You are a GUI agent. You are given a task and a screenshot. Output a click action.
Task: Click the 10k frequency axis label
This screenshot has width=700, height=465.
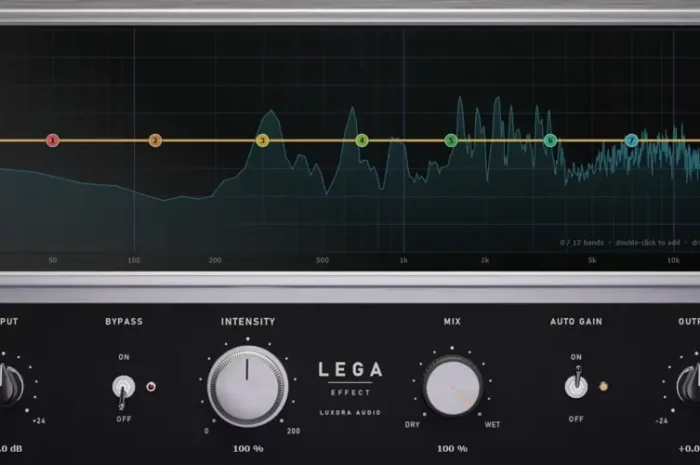click(x=673, y=260)
